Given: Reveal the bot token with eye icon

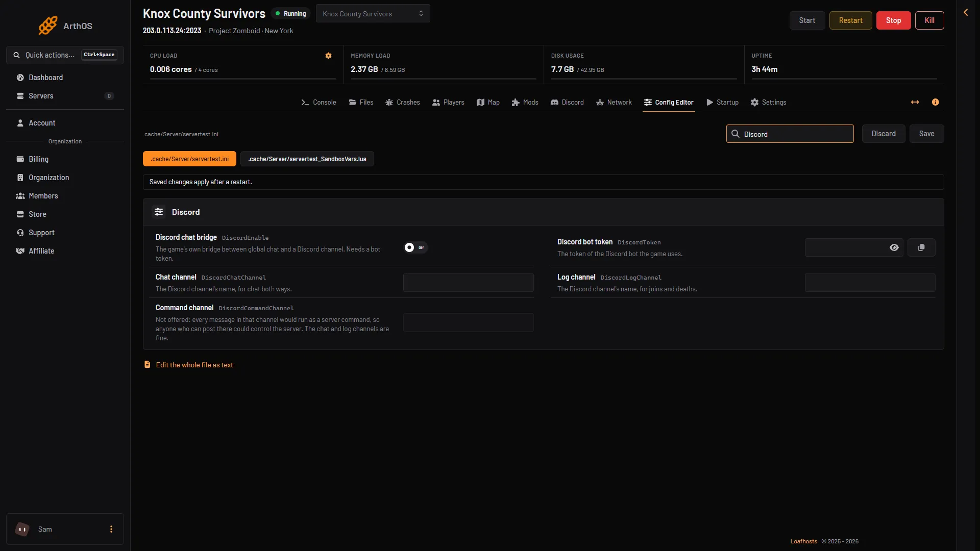Looking at the screenshot, I should [894, 247].
